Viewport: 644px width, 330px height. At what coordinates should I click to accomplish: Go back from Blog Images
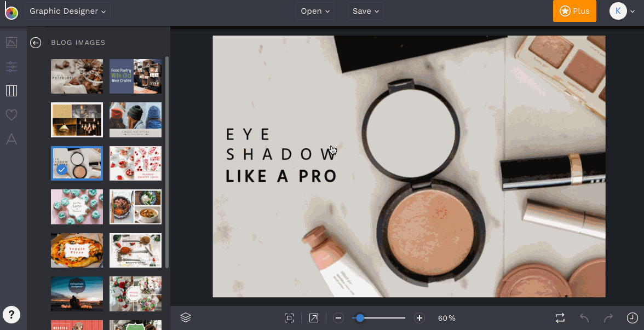(x=35, y=42)
